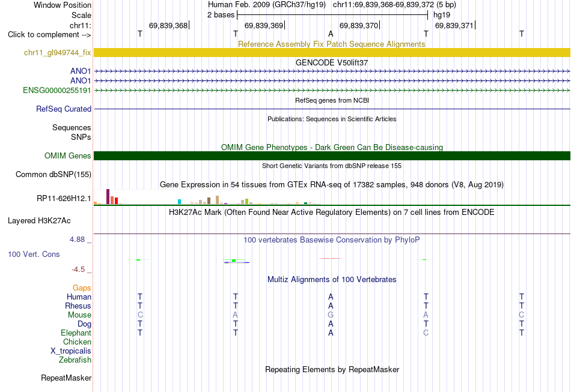
Task: Click the G base in Mouse row
Action: (331, 315)
